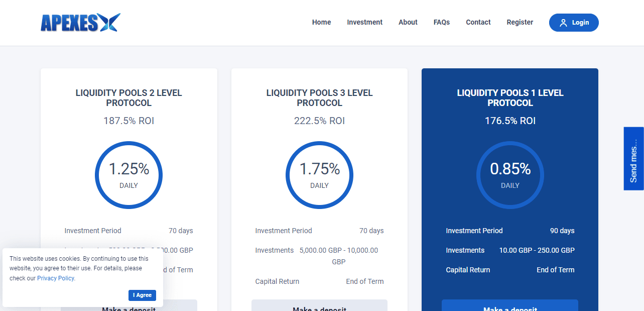The image size is (644, 311).
Task: Click the Apexes logo in the header
Action: click(80, 23)
